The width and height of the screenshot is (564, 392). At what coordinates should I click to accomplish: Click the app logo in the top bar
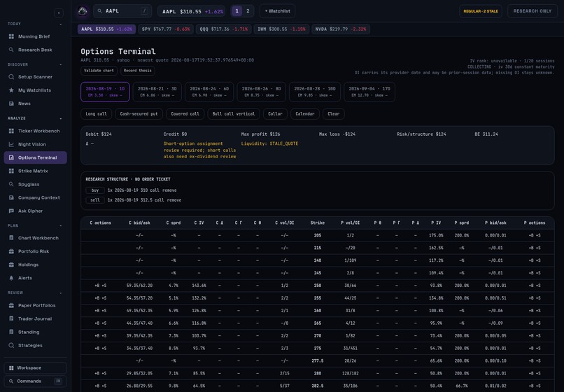[x=83, y=11]
